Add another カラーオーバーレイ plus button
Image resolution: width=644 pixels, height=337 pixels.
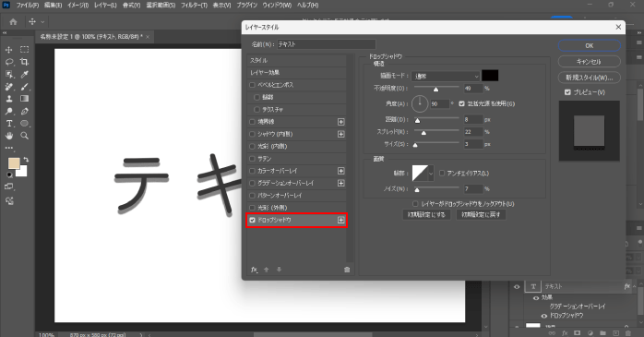[340, 171]
